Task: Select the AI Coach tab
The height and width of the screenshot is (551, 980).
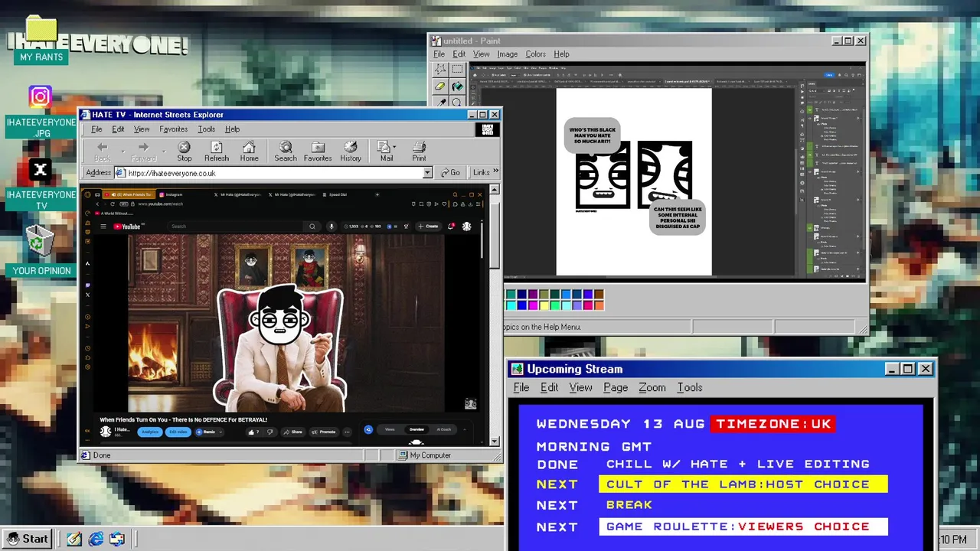Action: tap(444, 430)
